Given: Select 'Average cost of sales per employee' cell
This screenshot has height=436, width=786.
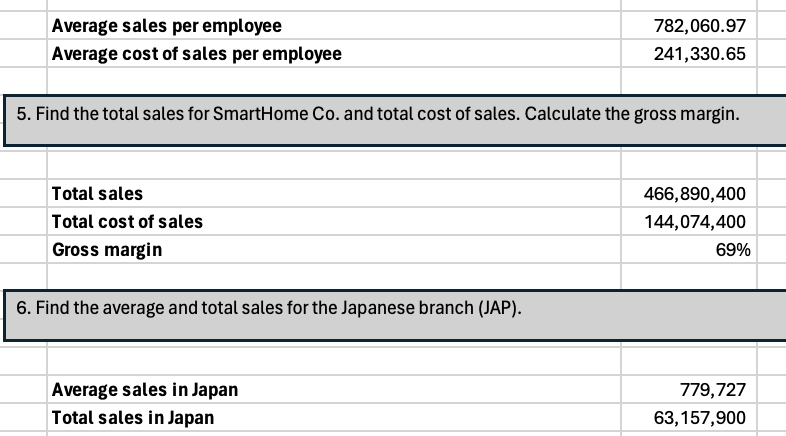Looking at the screenshot, I should coord(196,53).
